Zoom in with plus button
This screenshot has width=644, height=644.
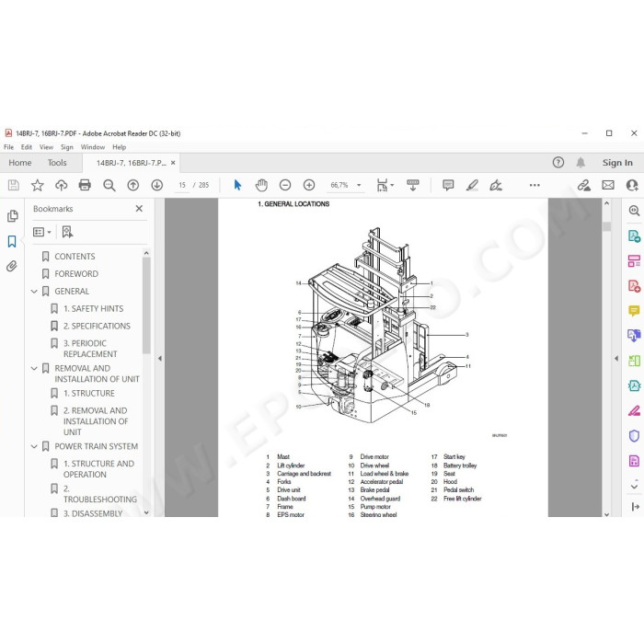309,185
